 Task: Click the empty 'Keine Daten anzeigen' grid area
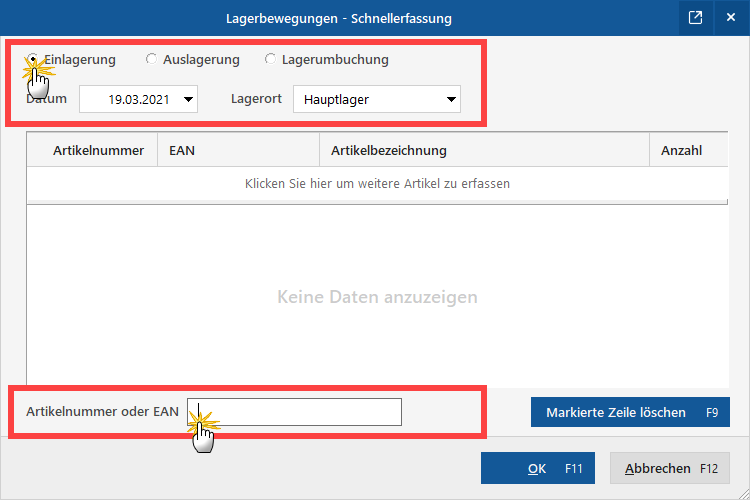(x=377, y=297)
